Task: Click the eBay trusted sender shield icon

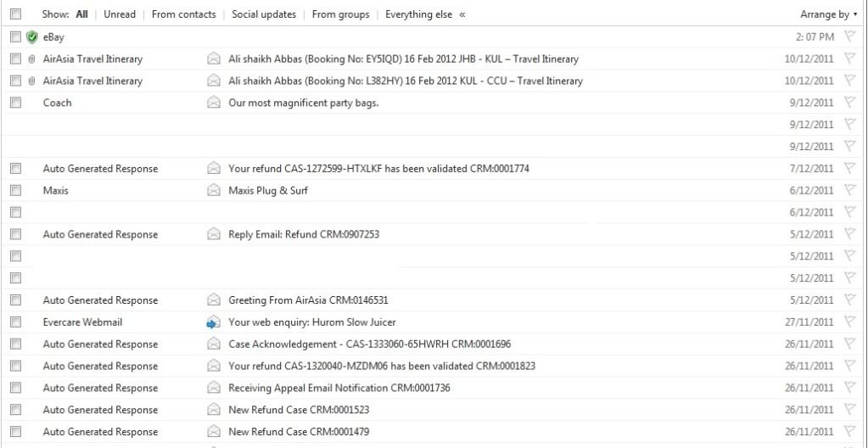Action: click(32, 37)
